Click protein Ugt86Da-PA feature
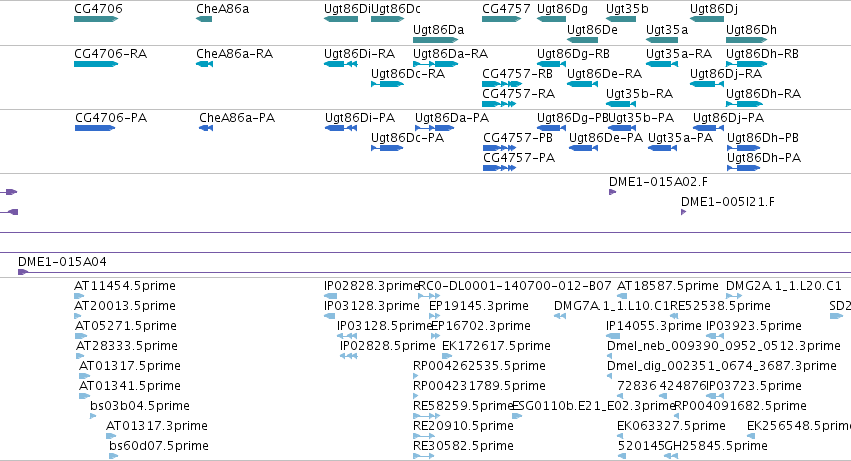 [x=435, y=128]
